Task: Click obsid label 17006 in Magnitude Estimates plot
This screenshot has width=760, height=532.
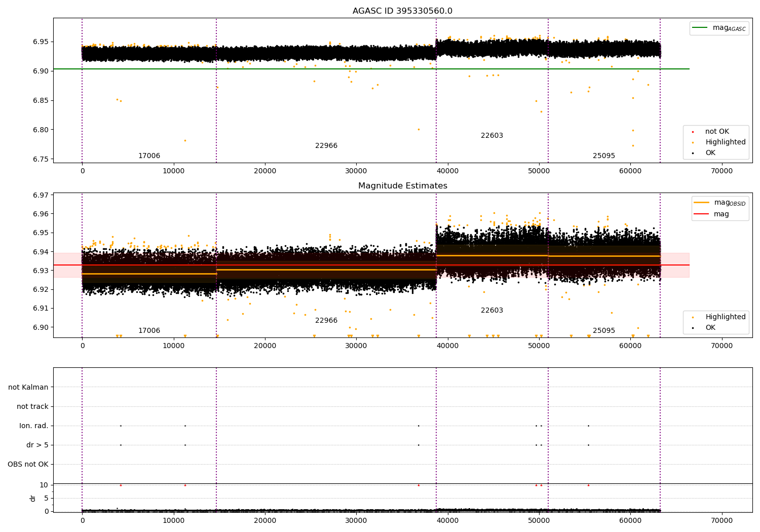Action: click(149, 331)
